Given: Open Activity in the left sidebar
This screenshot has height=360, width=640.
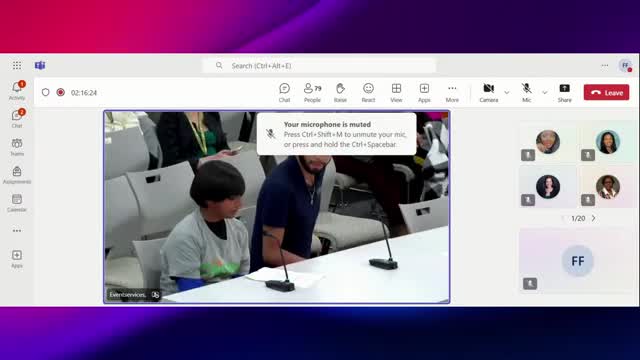Looking at the screenshot, I should pyautogui.click(x=17, y=91).
